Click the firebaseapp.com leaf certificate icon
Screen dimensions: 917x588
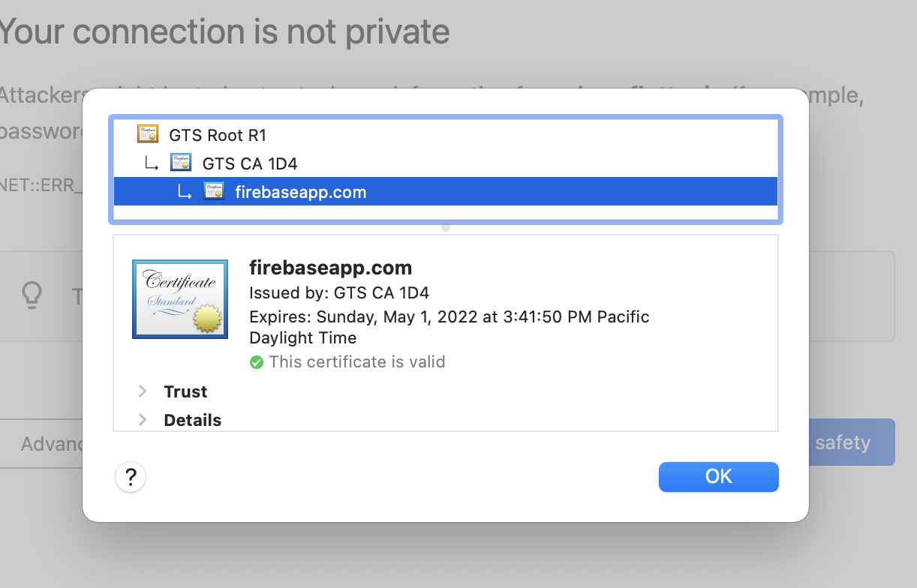click(x=214, y=191)
